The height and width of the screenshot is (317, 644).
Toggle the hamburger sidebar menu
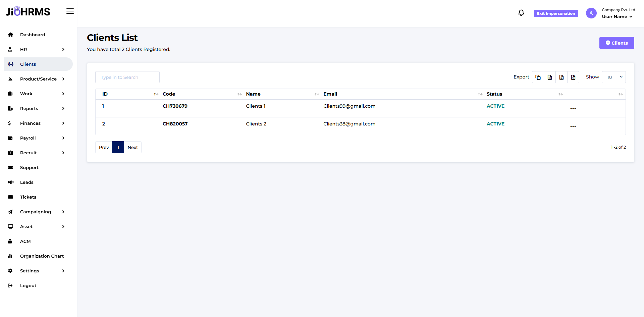[70, 11]
